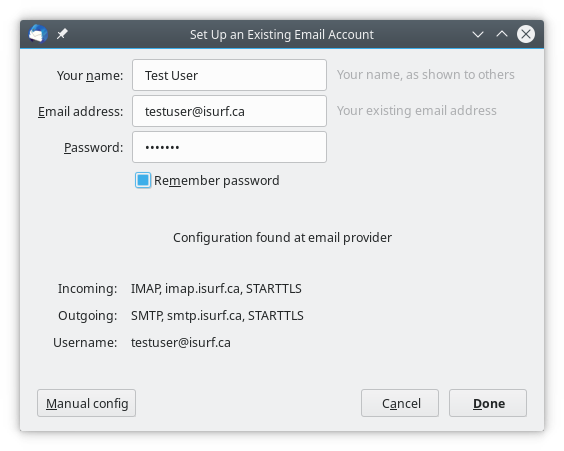Click the Email address label
This screenshot has width=564, height=451.
pyautogui.click(x=81, y=111)
